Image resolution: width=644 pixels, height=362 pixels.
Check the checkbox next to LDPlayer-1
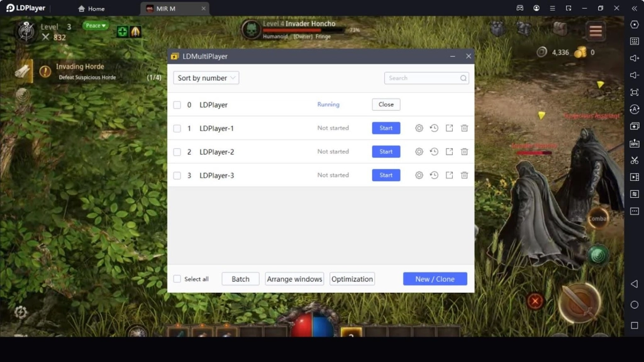(177, 128)
